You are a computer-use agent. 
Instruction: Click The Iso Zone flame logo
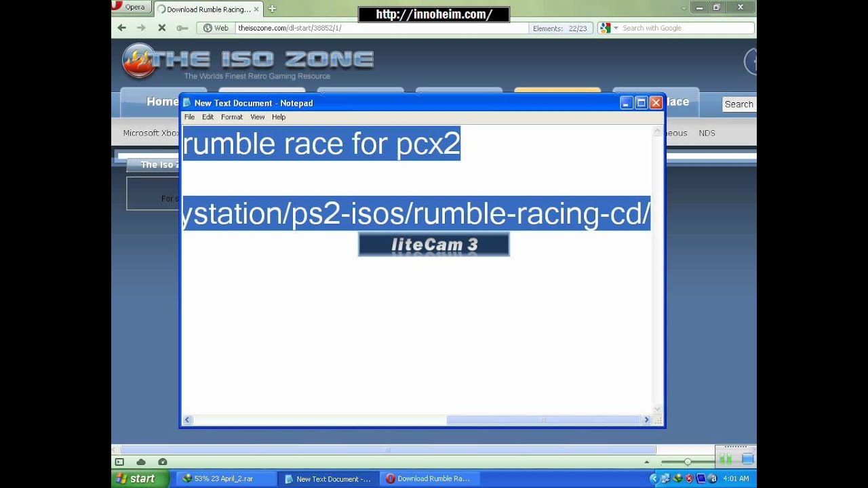coord(138,61)
